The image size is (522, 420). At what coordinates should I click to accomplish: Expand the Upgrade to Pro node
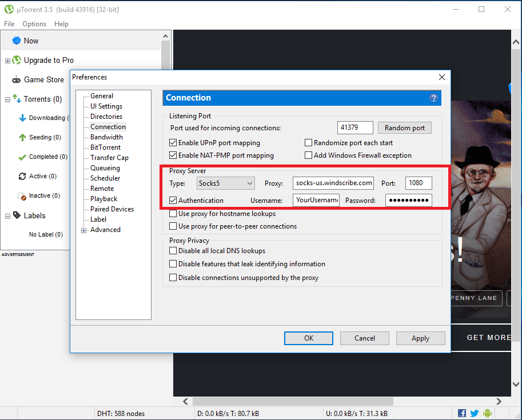(7, 61)
